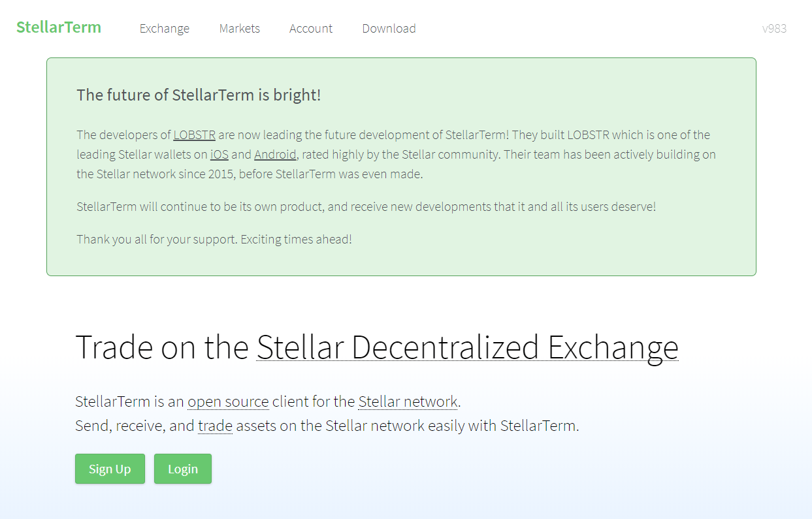The image size is (812, 519).
Task: Click the "Trade on the" headline text
Action: pos(161,347)
